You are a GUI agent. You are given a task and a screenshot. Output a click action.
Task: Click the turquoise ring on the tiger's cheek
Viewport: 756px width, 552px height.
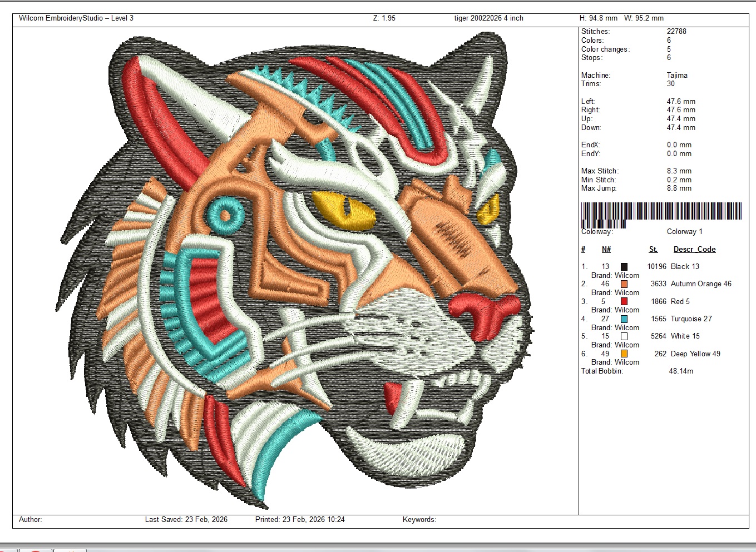tap(226, 216)
